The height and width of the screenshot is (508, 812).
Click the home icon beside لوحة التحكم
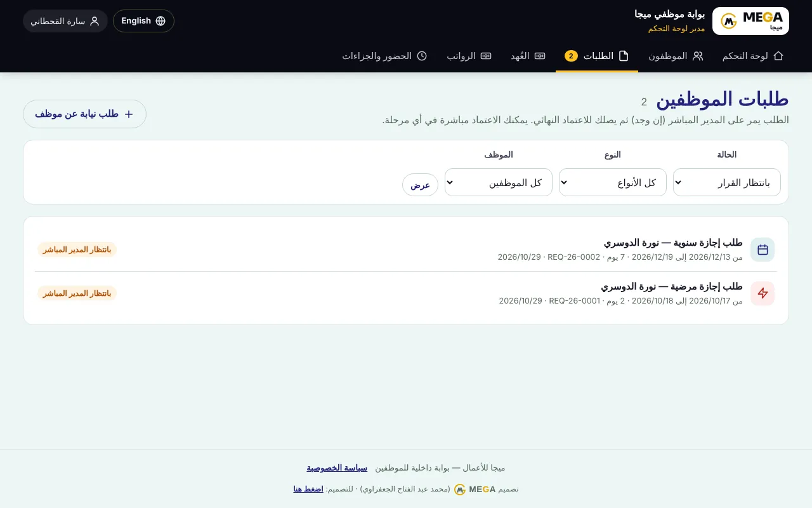[x=778, y=56]
